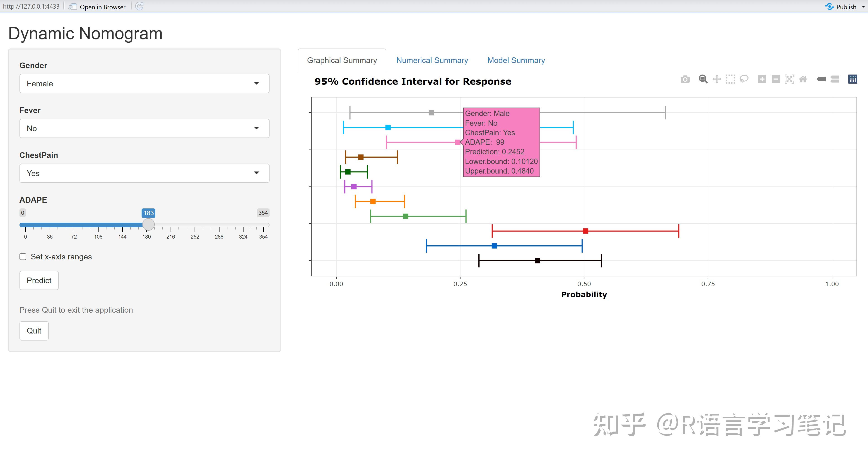
Task: Choose the Lasso Select tool
Action: coord(744,79)
